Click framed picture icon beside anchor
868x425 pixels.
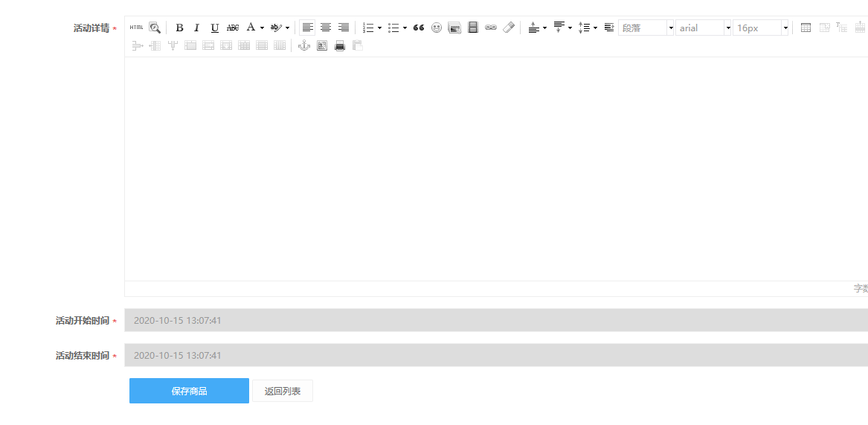(x=322, y=45)
